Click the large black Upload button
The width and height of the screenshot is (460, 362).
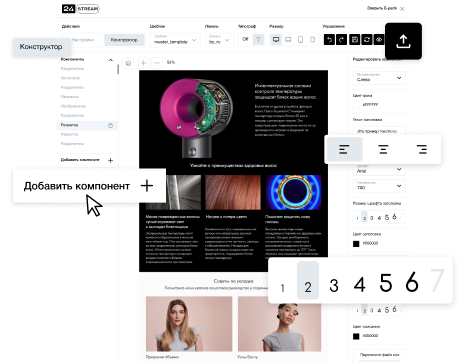coord(403,41)
